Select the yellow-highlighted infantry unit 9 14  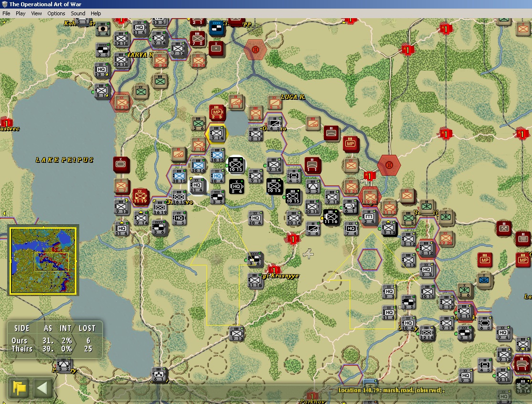217,133
